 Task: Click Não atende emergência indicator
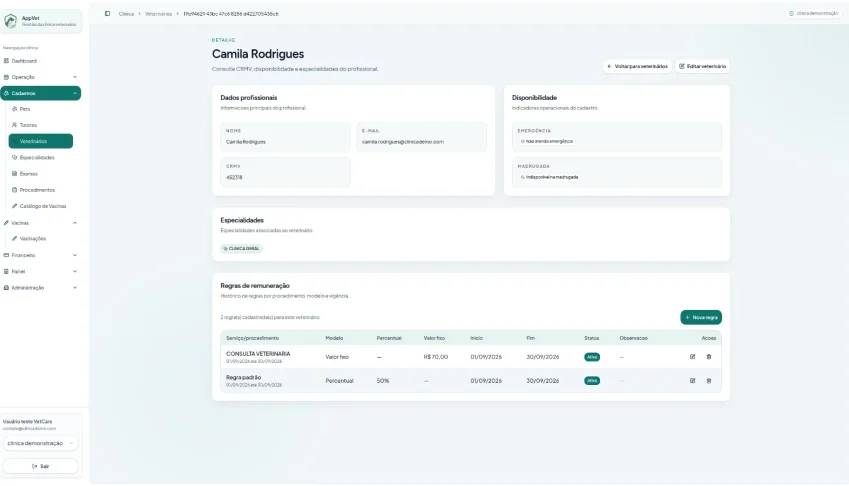[546, 141]
